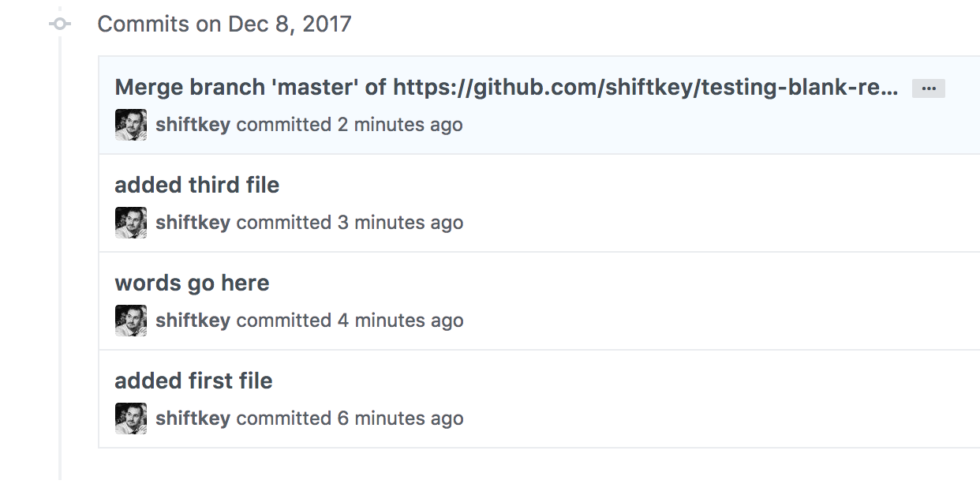Screen dimensions: 980x488
Task: Reveal full 'Merge branch master' commit description
Action: (928, 88)
